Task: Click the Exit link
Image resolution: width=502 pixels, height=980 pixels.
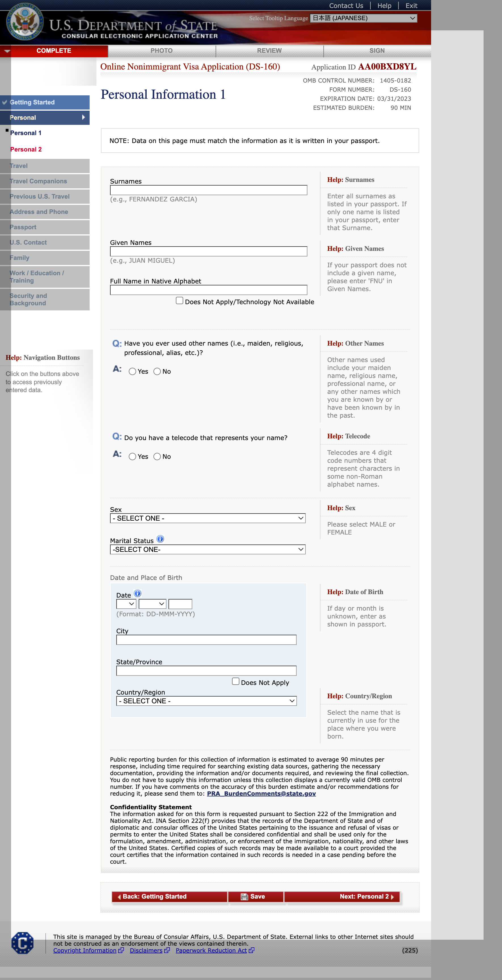Action: (x=411, y=6)
